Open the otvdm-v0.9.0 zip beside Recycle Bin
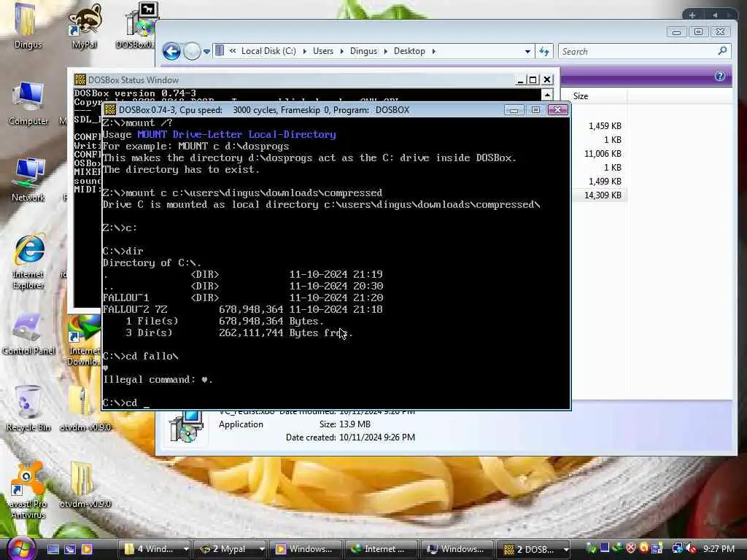Image resolution: width=747 pixels, height=560 pixels. (85, 408)
